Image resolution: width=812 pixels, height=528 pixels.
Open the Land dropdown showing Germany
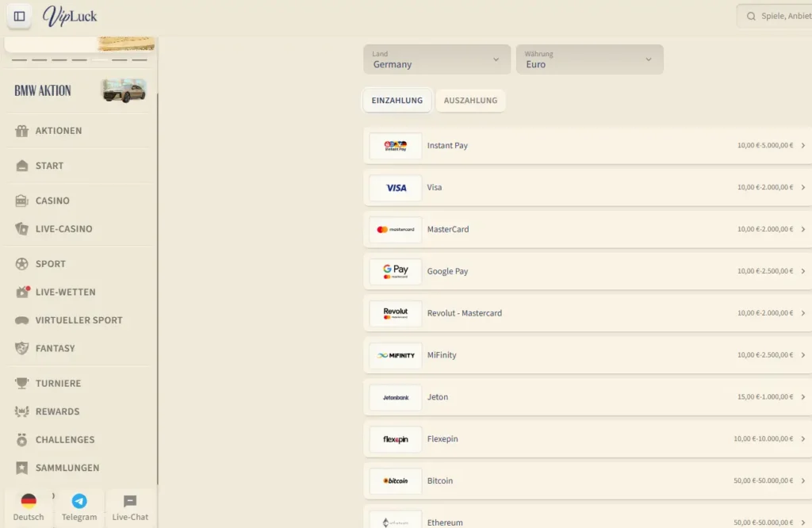click(437, 59)
